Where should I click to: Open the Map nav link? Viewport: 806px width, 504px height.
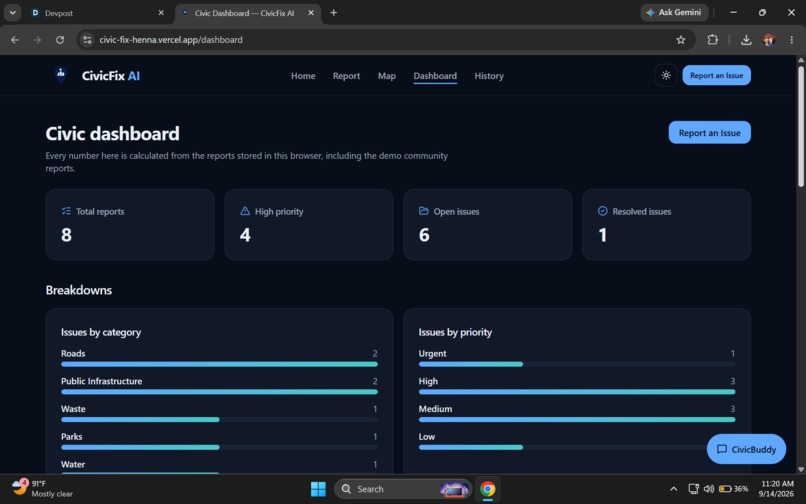(x=387, y=76)
